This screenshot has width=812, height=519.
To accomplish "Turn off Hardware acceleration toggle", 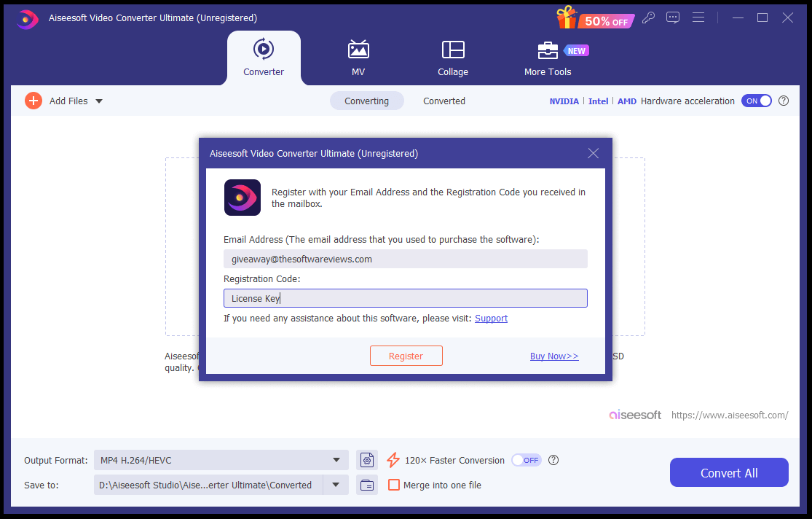I will click(756, 101).
